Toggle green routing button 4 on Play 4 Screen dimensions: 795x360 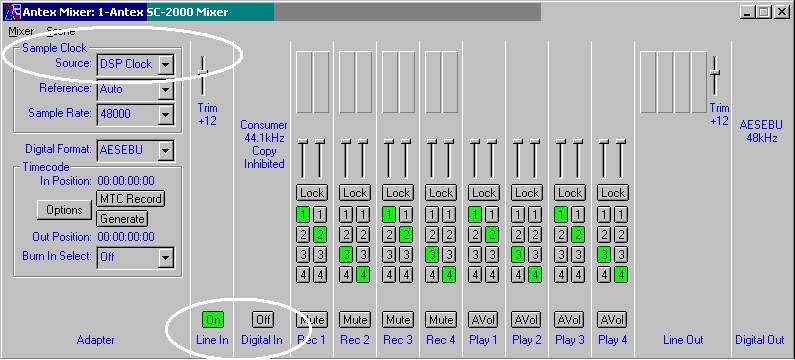coord(621,275)
